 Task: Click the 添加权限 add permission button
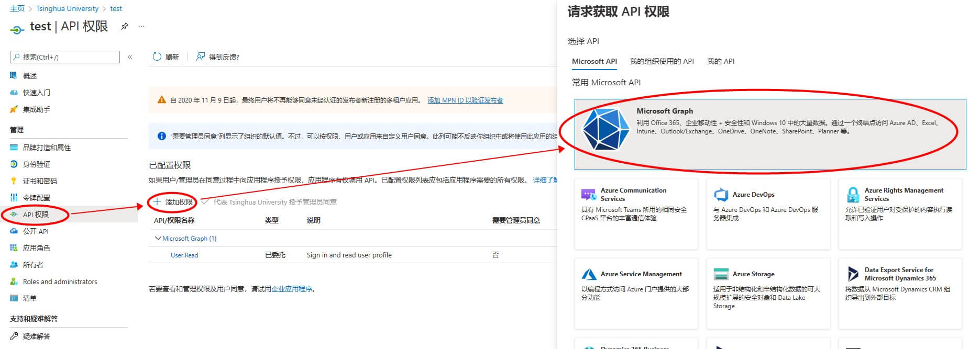point(173,202)
